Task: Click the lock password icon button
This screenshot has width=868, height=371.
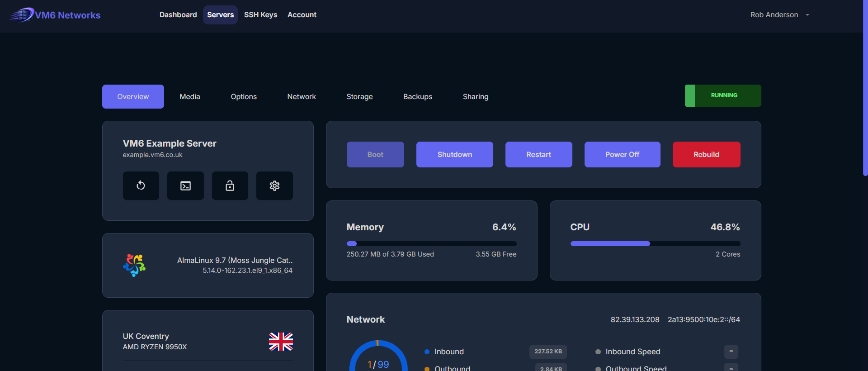Action: (x=230, y=185)
